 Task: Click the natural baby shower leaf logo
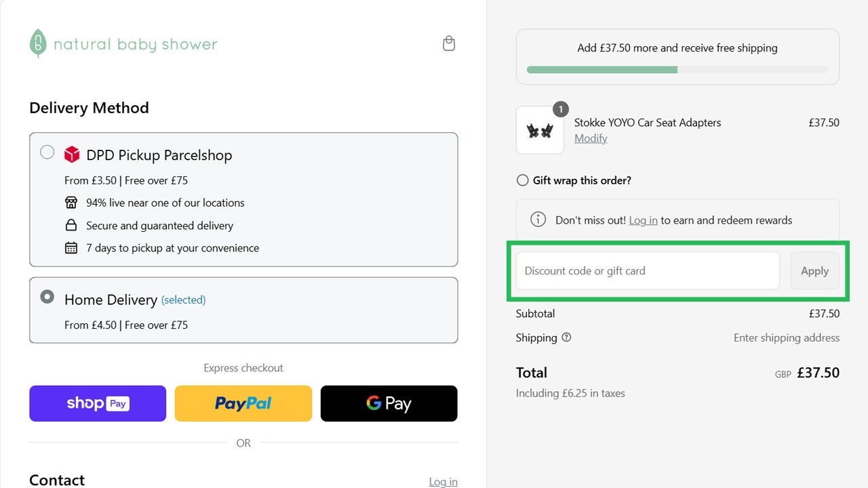pyautogui.click(x=37, y=43)
